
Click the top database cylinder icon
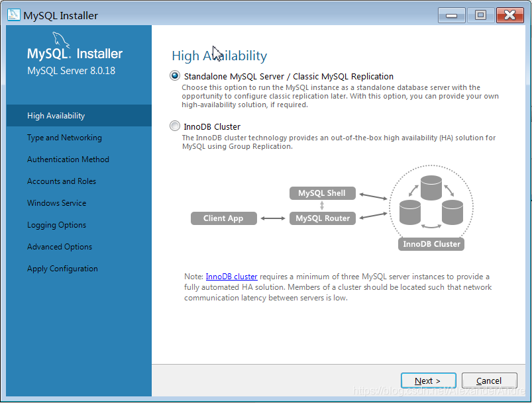pyautogui.click(x=431, y=188)
